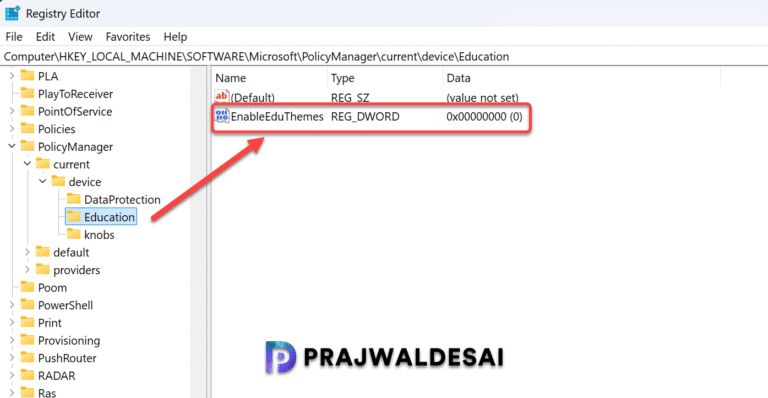Click the PointOfService folder icon
The image size is (768, 398).
tap(27, 111)
